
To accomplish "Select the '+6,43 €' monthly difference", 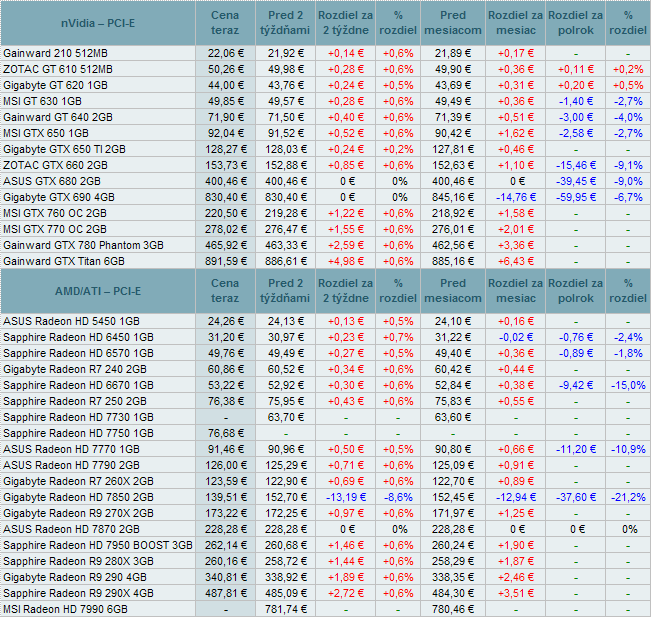I will click(516, 261).
